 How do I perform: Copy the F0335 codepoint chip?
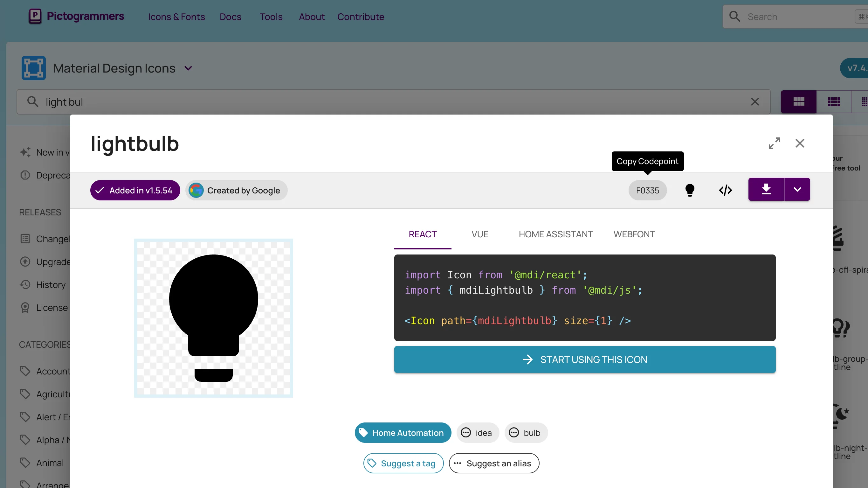pyautogui.click(x=647, y=191)
